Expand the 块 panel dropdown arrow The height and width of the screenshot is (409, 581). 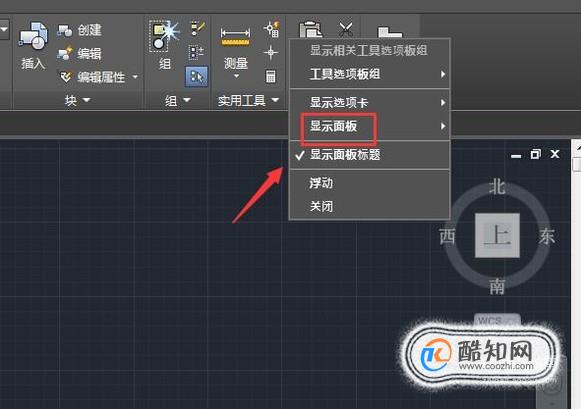[x=87, y=100]
